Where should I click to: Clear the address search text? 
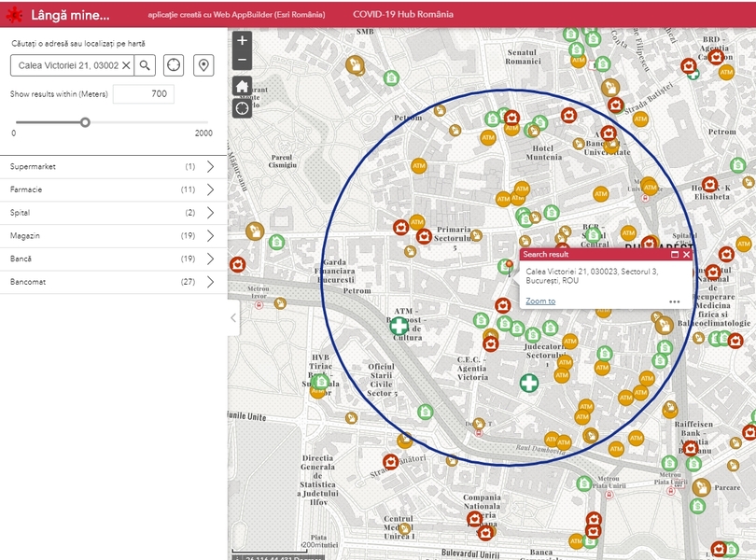(x=126, y=65)
